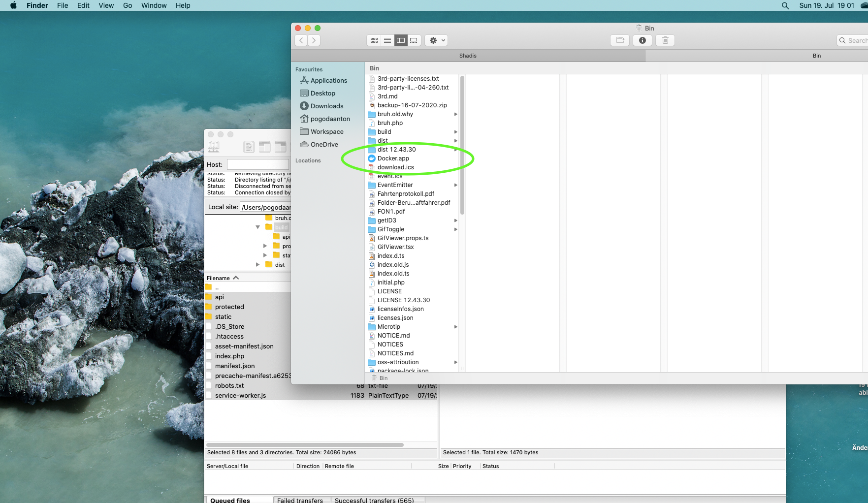Switch to the Shadis tab
868x503 pixels.
point(468,56)
